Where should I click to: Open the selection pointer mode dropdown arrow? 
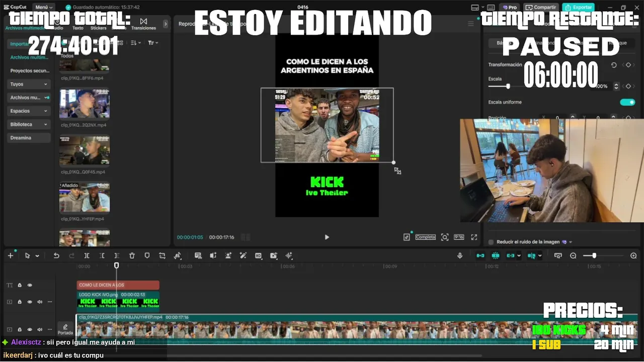(x=37, y=255)
